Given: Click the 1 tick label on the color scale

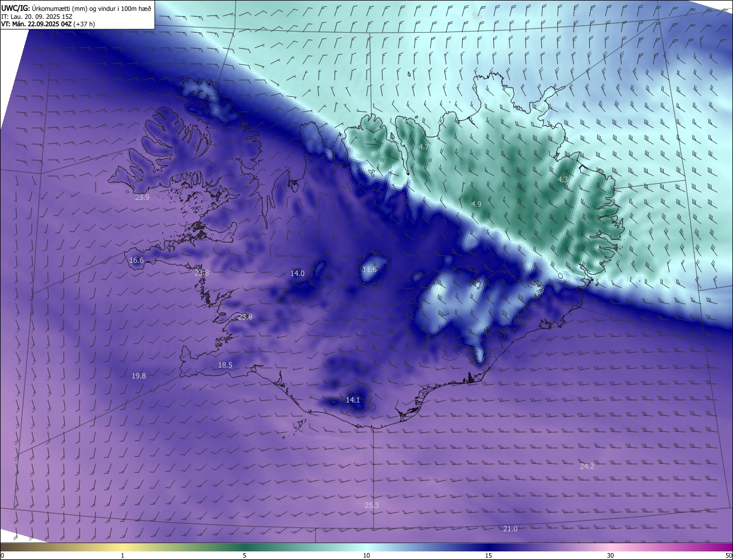Looking at the screenshot, I should point(123,555).
